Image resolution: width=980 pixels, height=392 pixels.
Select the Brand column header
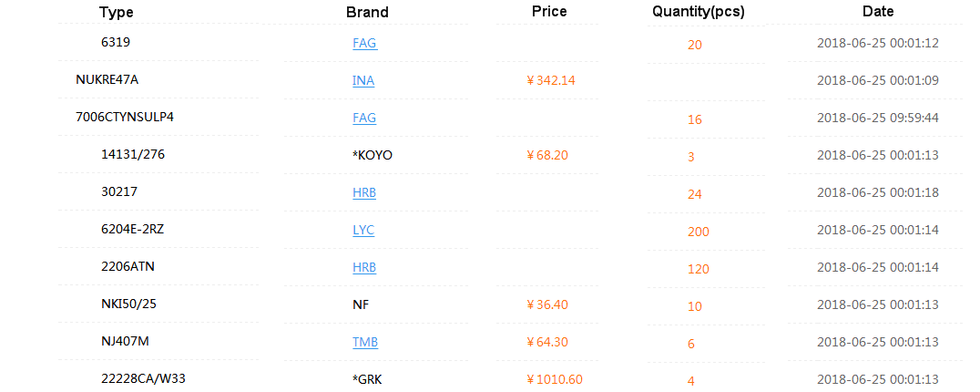coord(367,12)
